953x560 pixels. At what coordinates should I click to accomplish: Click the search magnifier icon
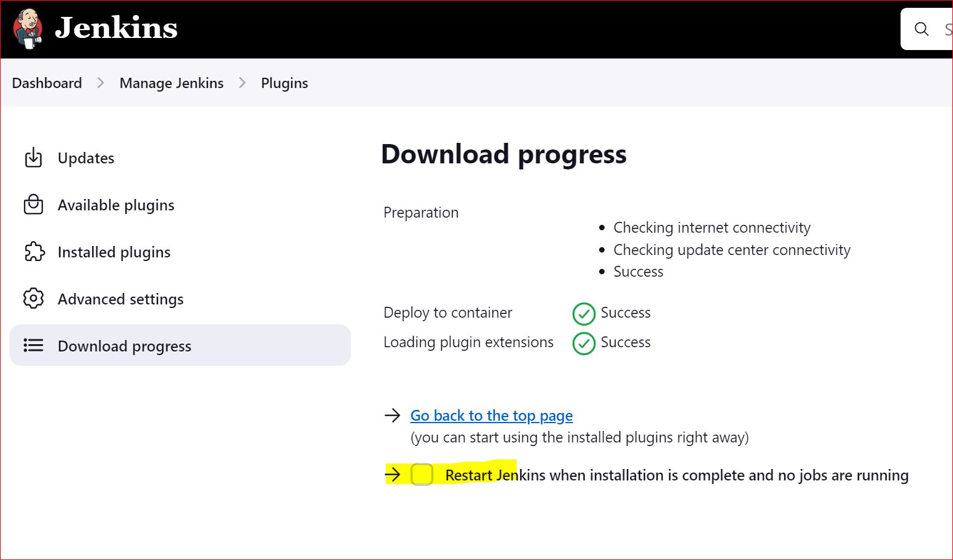click(x=920, y=28)
